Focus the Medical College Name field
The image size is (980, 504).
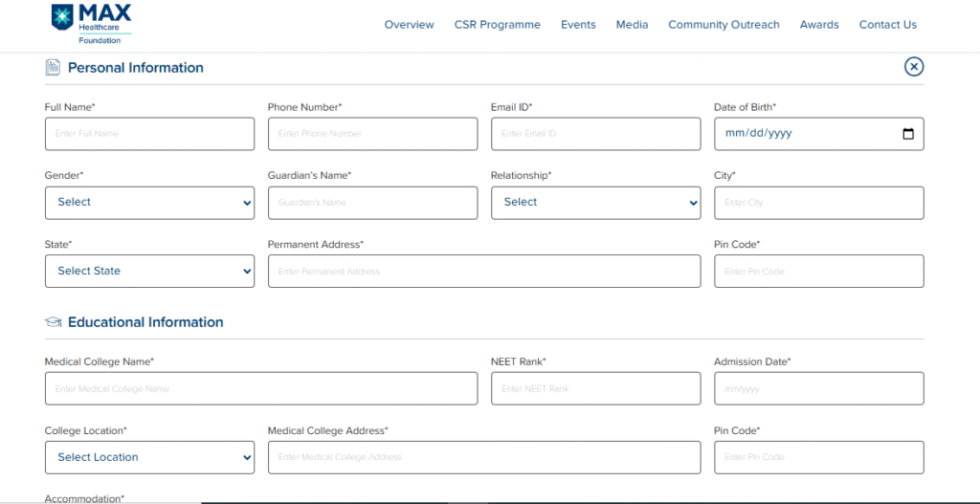point(260,388)
